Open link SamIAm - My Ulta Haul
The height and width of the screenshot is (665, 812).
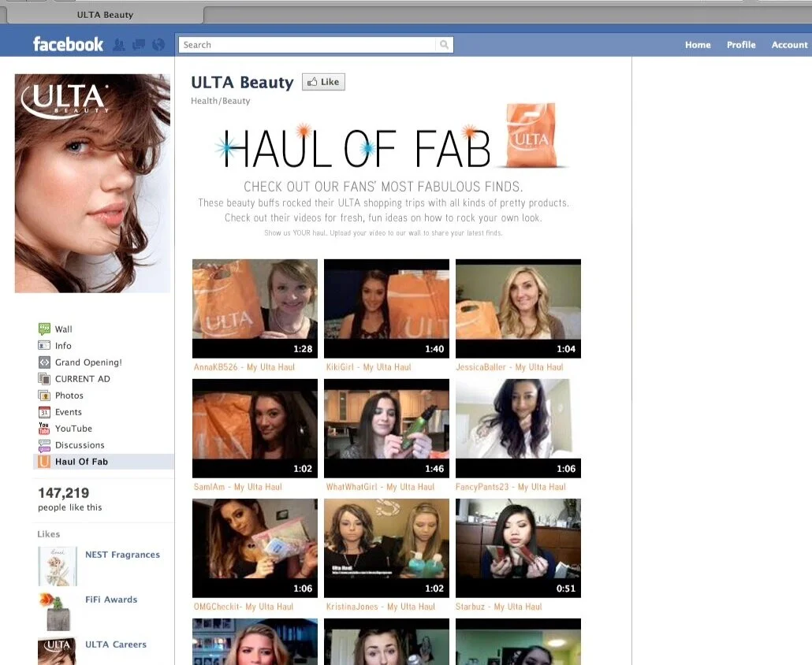point(238,487)
